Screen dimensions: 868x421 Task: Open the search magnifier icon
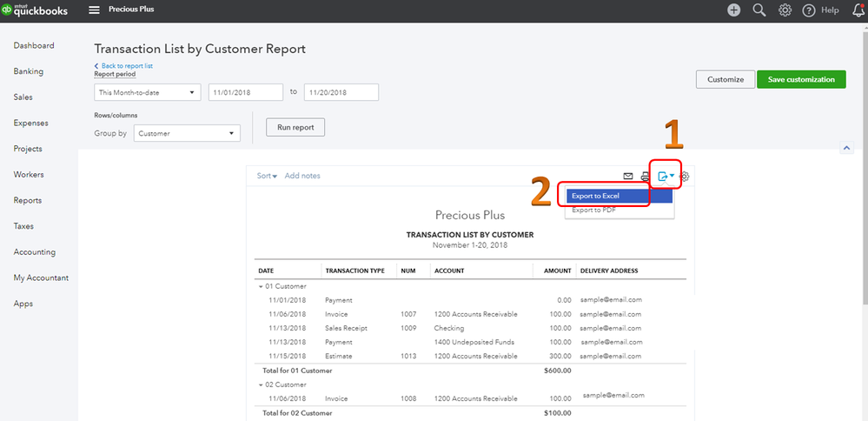coord(759,10)
